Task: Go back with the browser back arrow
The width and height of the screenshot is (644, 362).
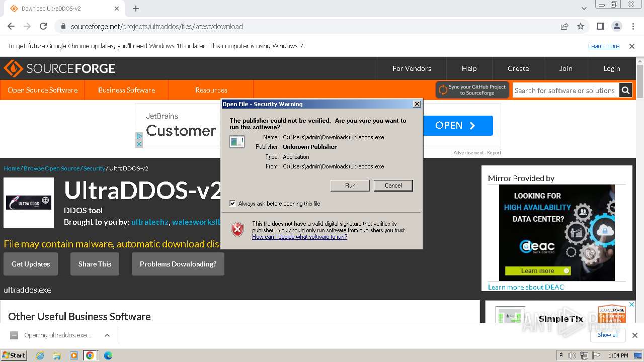Action: click(11, 26)
